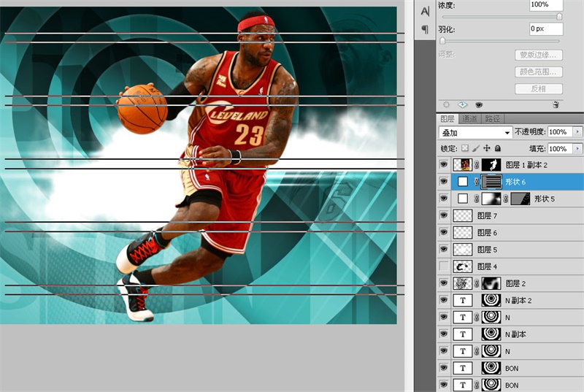Viewport: 584px width, 392px height.
Task: Click the 浓度 density slider handle
Action: 559,17
